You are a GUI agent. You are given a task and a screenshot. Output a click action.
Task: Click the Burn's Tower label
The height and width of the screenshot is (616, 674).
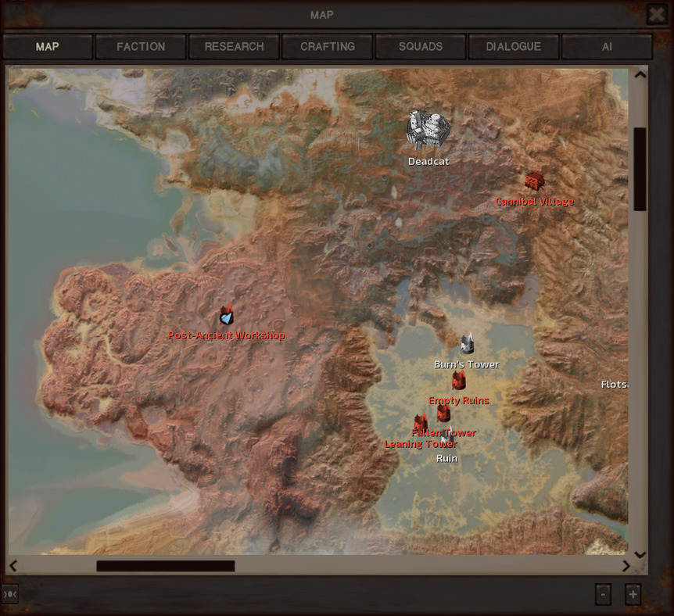pos(466,364)
